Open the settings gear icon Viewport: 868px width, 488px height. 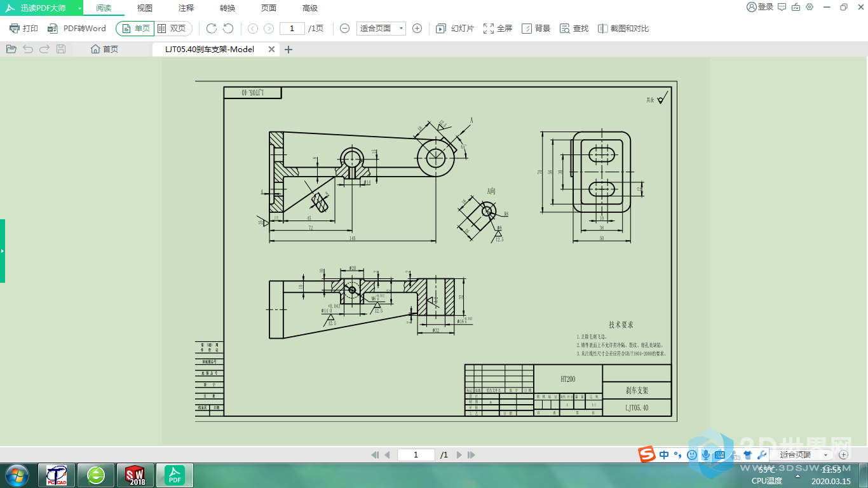[810, 7]
